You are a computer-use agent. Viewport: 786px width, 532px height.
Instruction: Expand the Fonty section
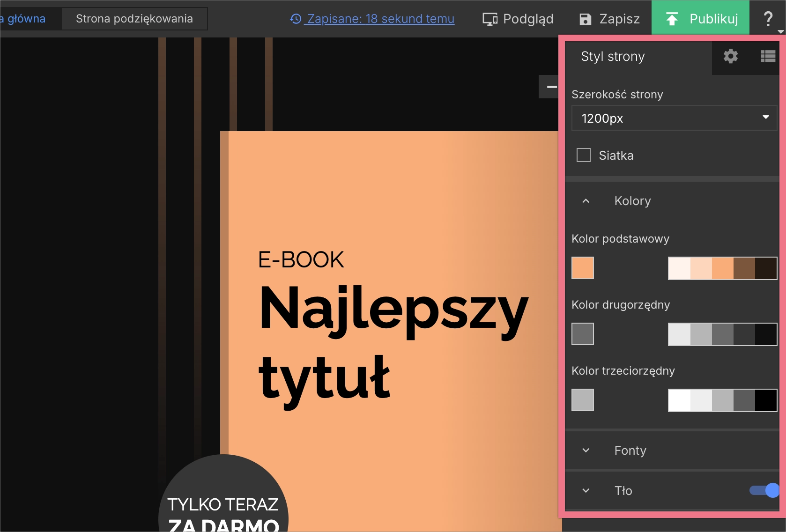[x=585, y=450]
